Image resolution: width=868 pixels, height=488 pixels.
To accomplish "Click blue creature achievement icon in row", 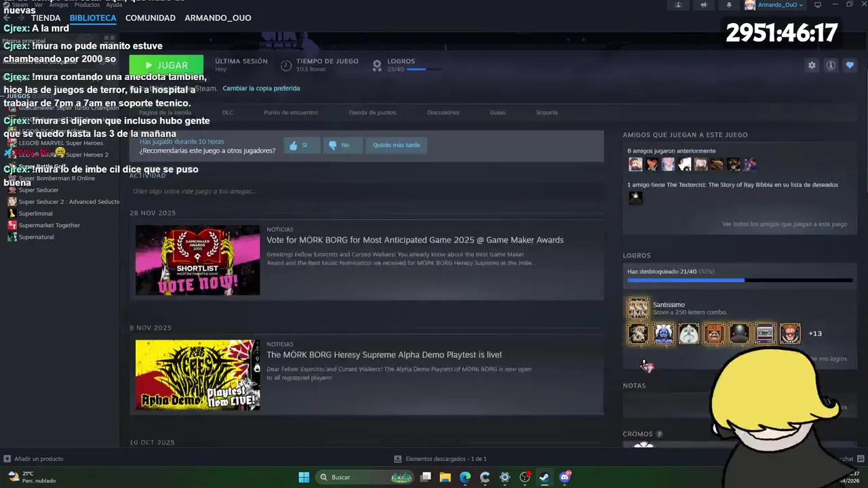I will [663, 333].
